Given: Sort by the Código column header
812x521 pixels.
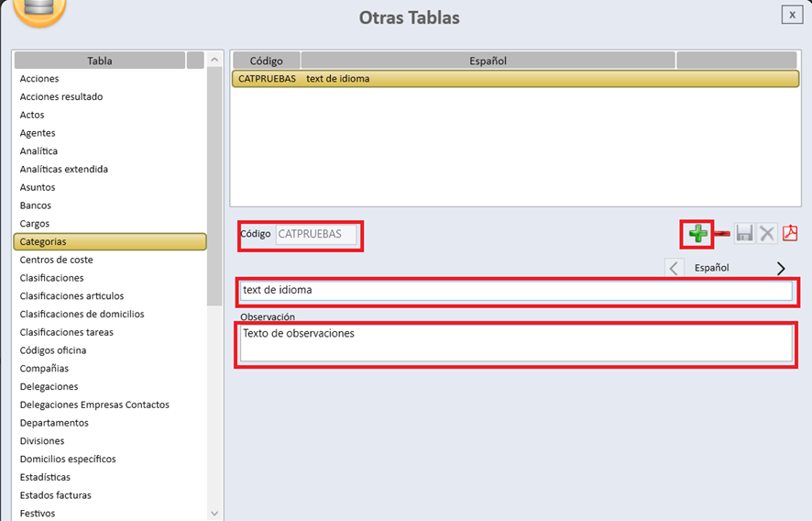Looking at the screenshot, I should pyautogui.click(x=266, y=61).
